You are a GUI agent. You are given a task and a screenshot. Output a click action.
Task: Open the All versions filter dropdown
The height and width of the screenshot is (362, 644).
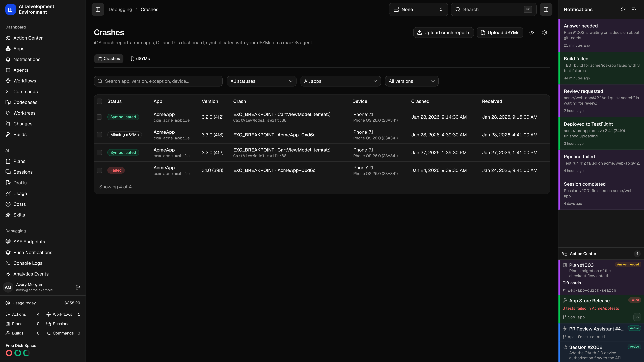(x=412, y=81)
